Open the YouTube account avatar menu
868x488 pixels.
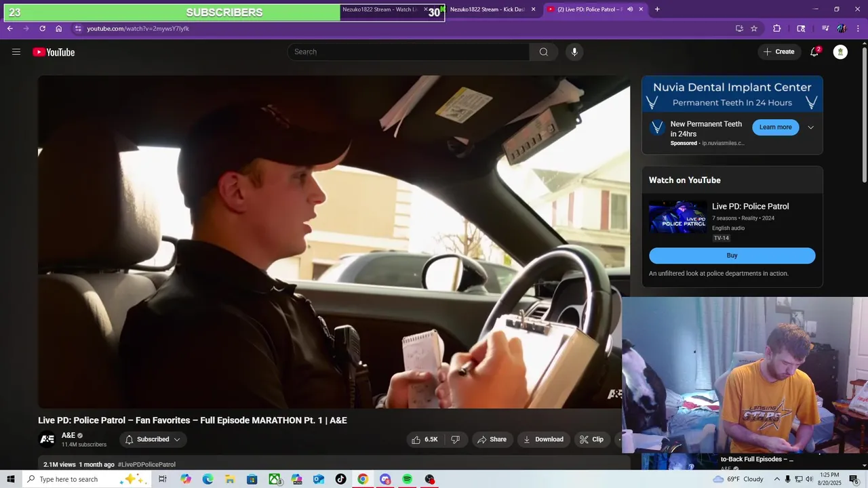tap(840, 52)
